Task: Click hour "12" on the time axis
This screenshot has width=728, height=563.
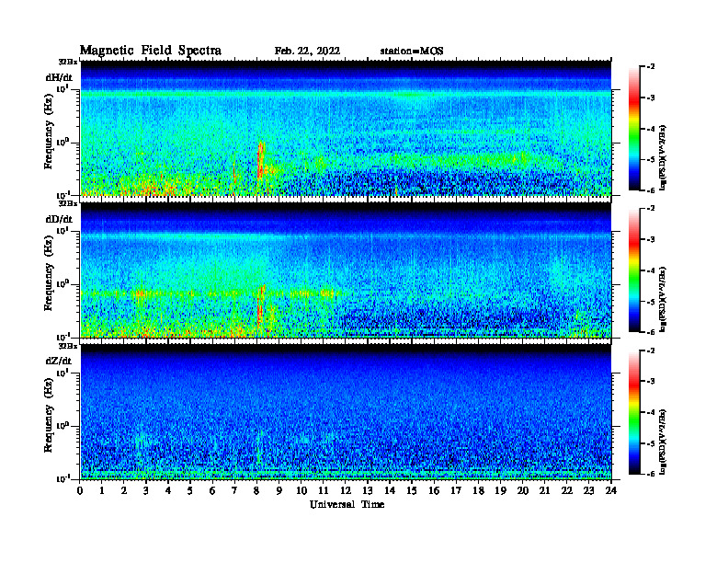Action: coord(346,491)
